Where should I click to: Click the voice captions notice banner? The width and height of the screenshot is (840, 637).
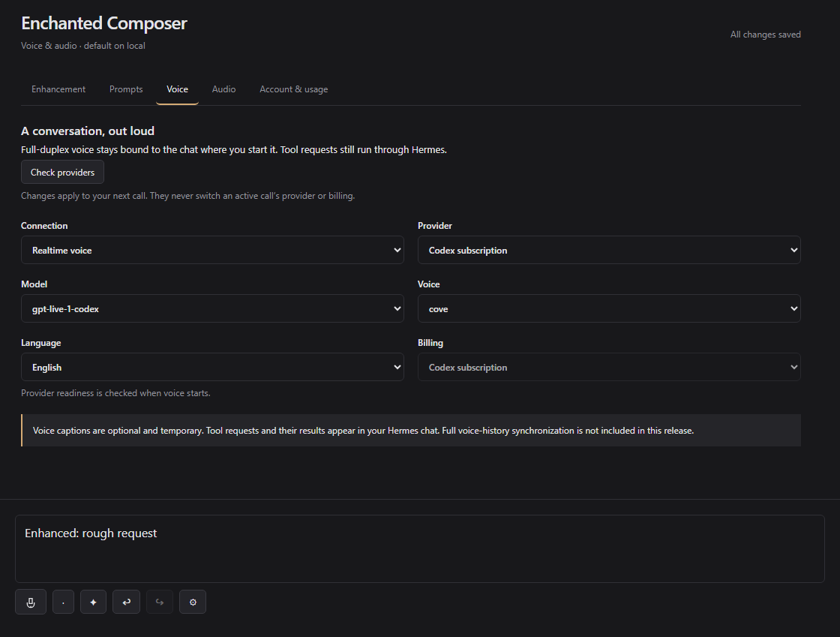coord(411,430)
